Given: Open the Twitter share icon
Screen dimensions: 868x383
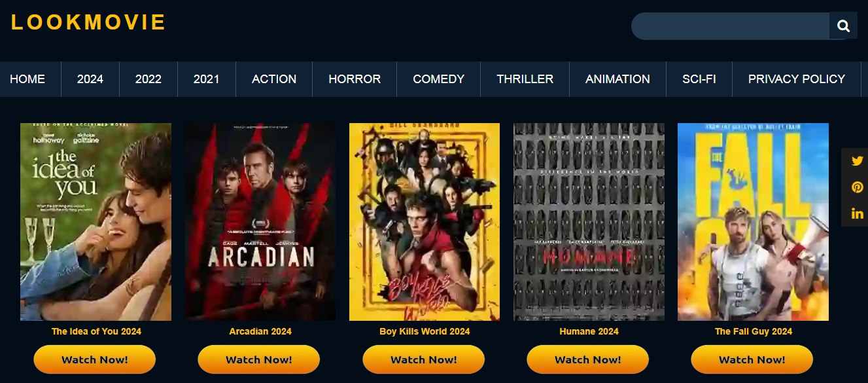Looking at the screenshot, I should pos(857,161).
